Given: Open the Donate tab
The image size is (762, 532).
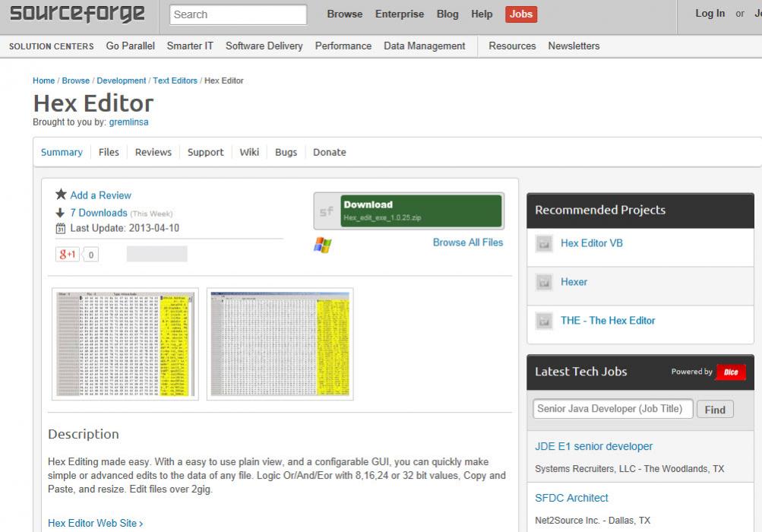Looking at the screenshot, I should 330,152.
